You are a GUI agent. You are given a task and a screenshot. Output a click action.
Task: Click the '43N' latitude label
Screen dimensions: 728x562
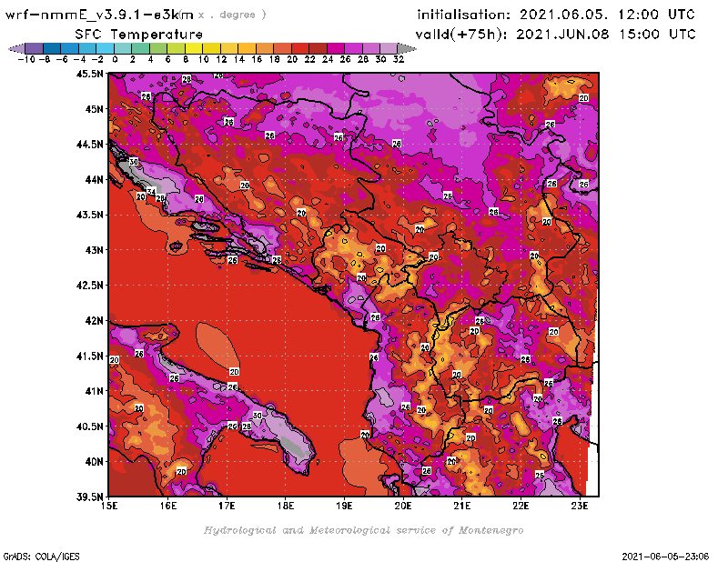point(94,250)
